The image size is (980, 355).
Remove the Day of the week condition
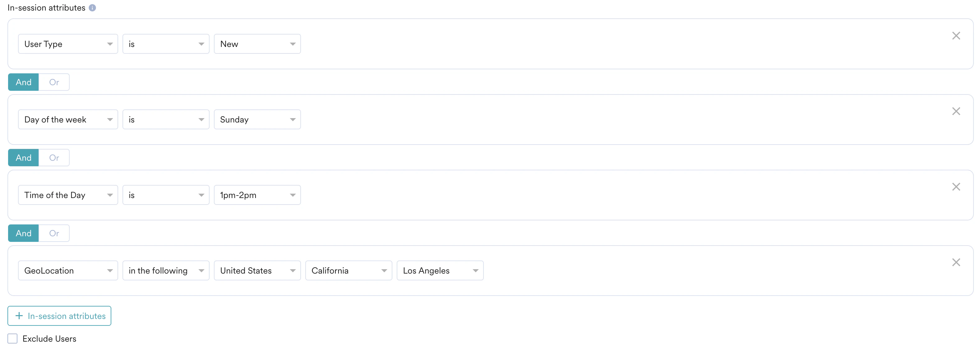[956, 111]
